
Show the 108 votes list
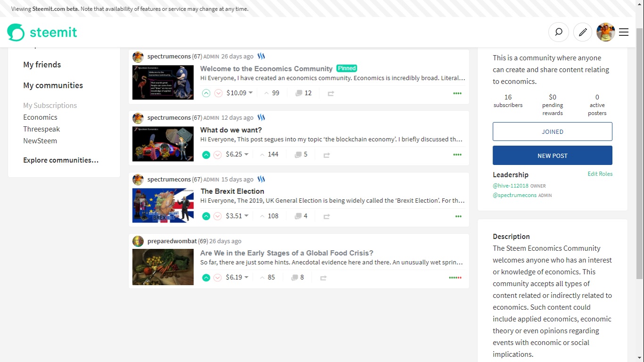[269, 216]
